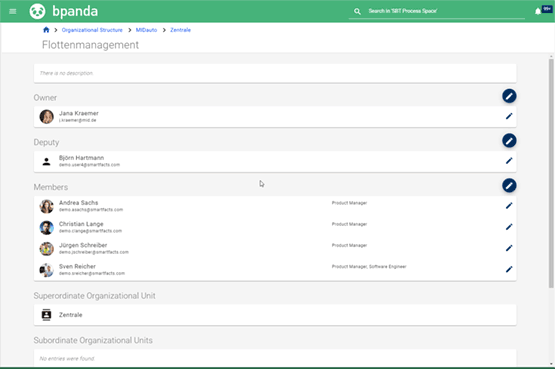The width and height of the screenshot is (555, 369).
Task: Edit Jürgen Schreiber entry pencil
Action: pyautogui.click(x=509, y=248)
